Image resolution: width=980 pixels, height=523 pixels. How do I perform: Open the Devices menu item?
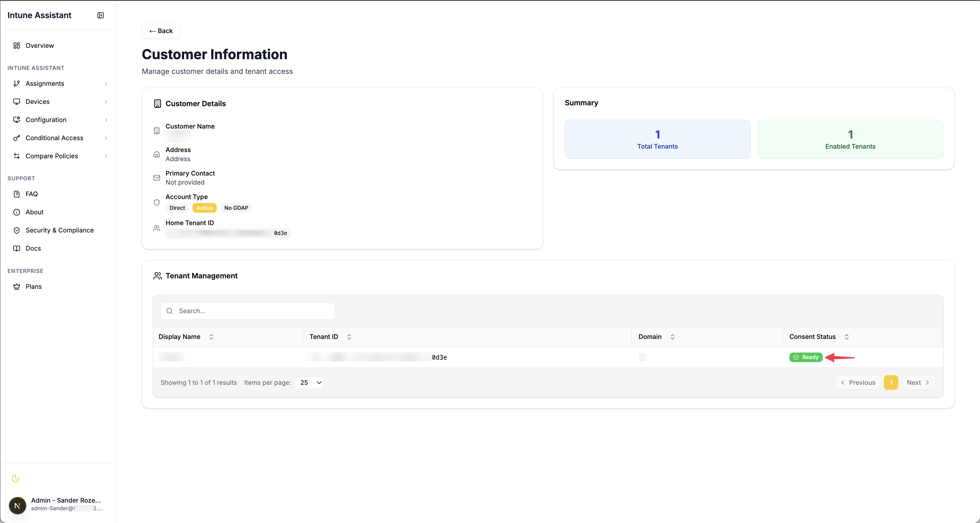click(x=38, y=102)
